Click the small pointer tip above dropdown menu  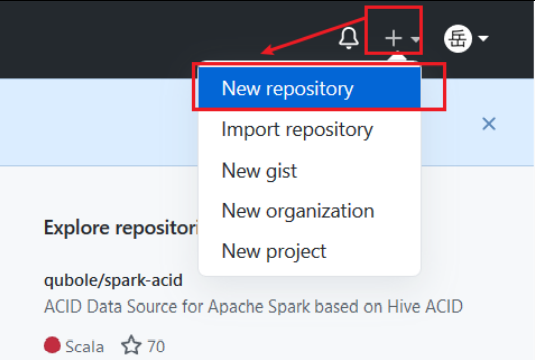(397, 58)
